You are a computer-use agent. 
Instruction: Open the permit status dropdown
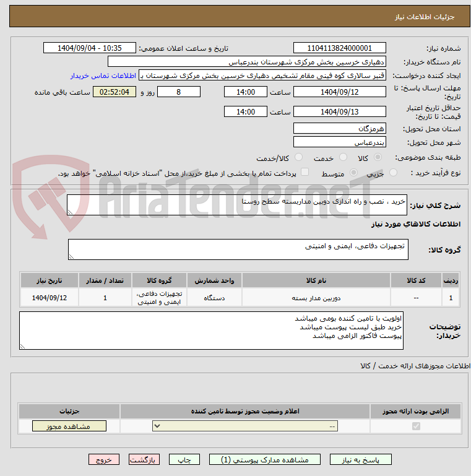(245, 426)
